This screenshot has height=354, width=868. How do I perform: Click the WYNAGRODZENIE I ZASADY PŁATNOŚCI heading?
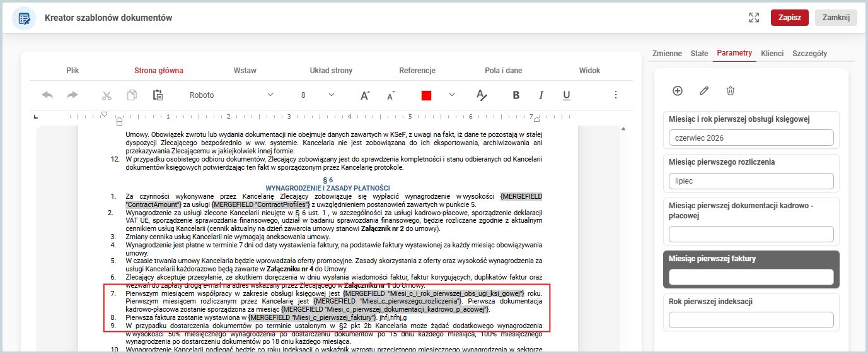pyautogui.click(x=328, y=188)
